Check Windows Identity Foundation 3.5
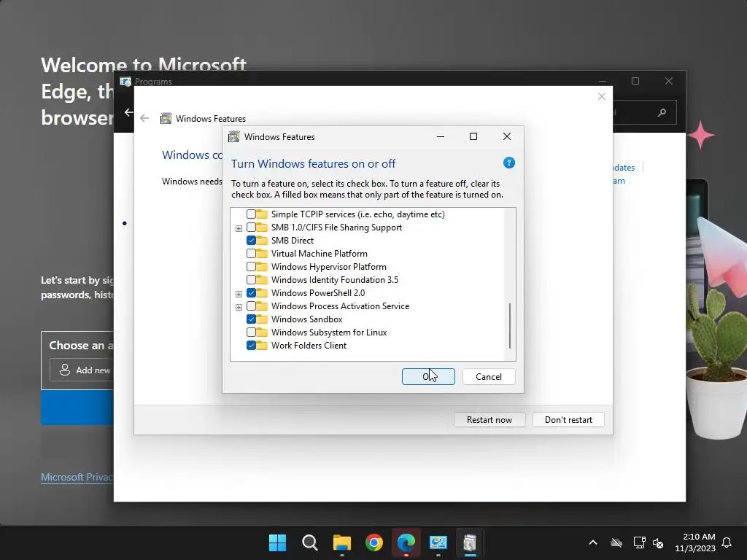The height and width of the screenshot is (560, 747). tap(251, 279)
